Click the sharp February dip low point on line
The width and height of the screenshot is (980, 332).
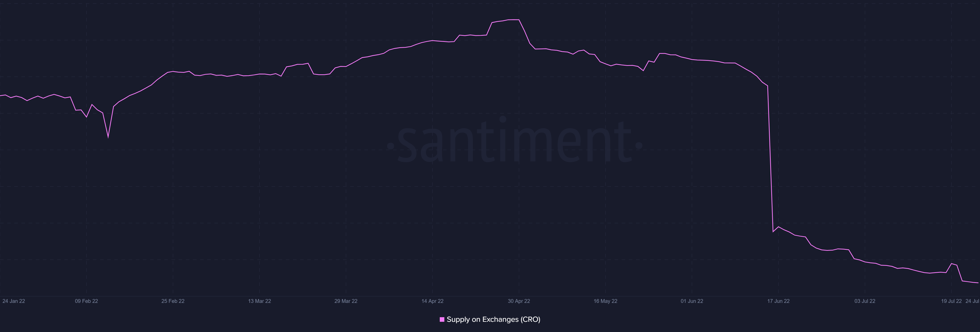pyautogui.click(x=108, y=137)
